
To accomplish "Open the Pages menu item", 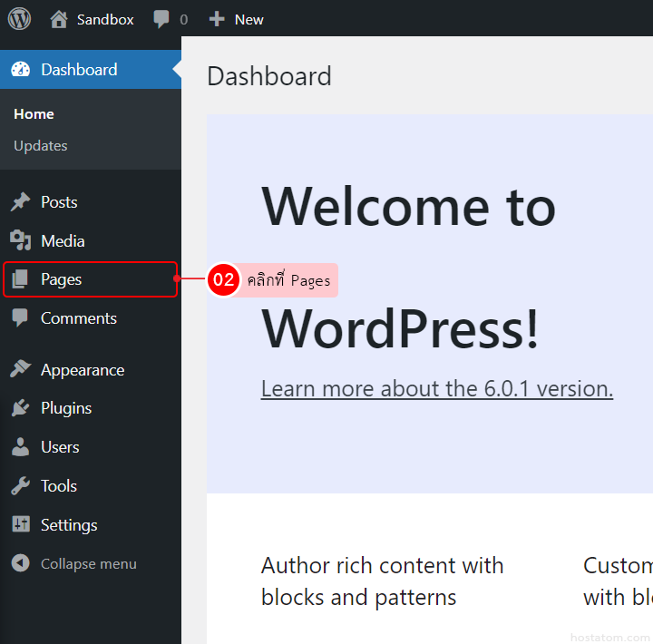I will (x=62, y=279).
